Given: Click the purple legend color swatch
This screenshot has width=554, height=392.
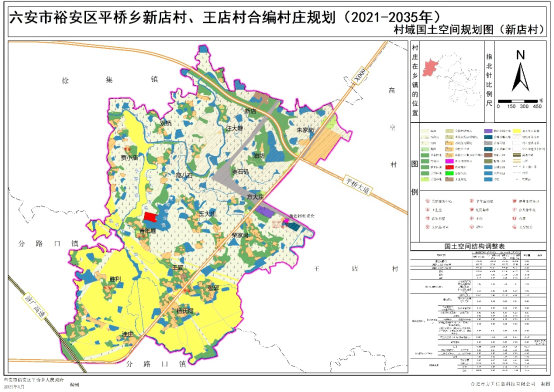Looking at the screenshot, I should [x=489, y=131].
